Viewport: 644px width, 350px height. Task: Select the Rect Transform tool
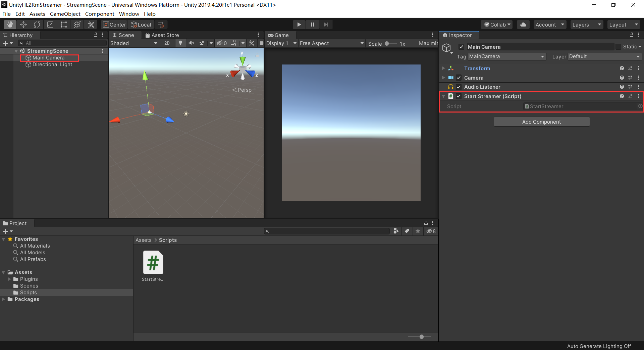[63, 24]
